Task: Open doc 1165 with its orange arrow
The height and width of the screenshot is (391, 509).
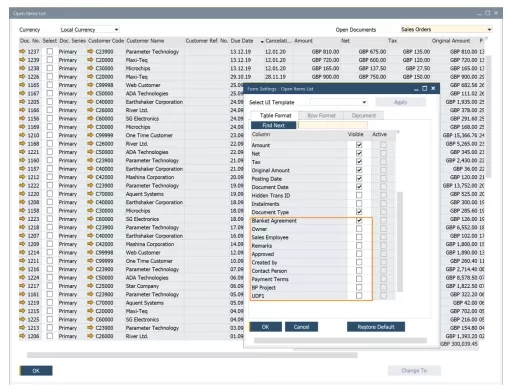Action: tap(22, 85)
